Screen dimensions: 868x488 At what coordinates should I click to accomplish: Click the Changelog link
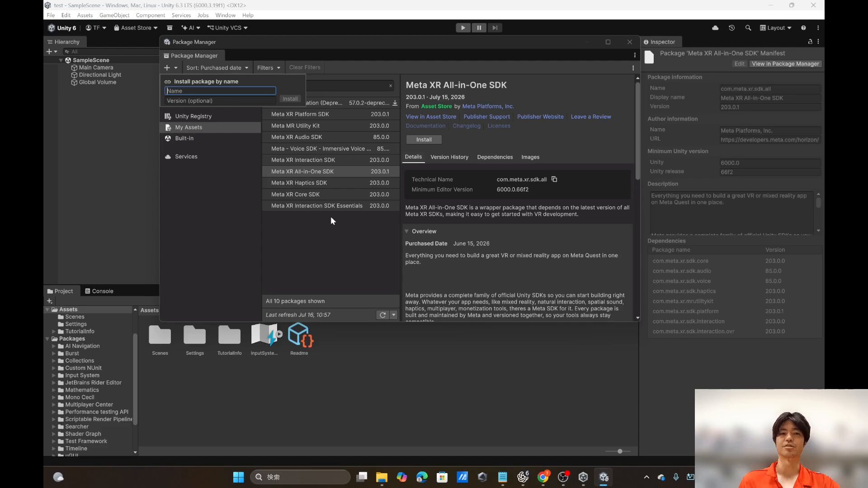pos(467,126)
